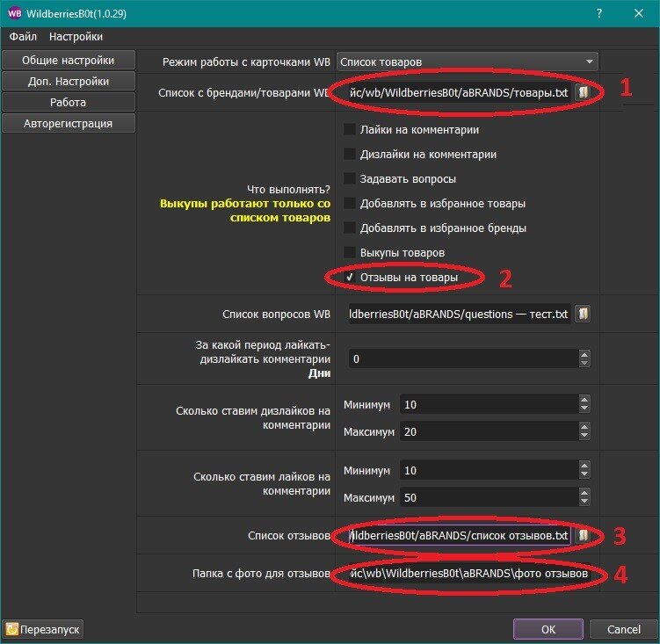Click the reviews list path field
The width and height of the screenshot is (660, 644).
pos(460,535)
